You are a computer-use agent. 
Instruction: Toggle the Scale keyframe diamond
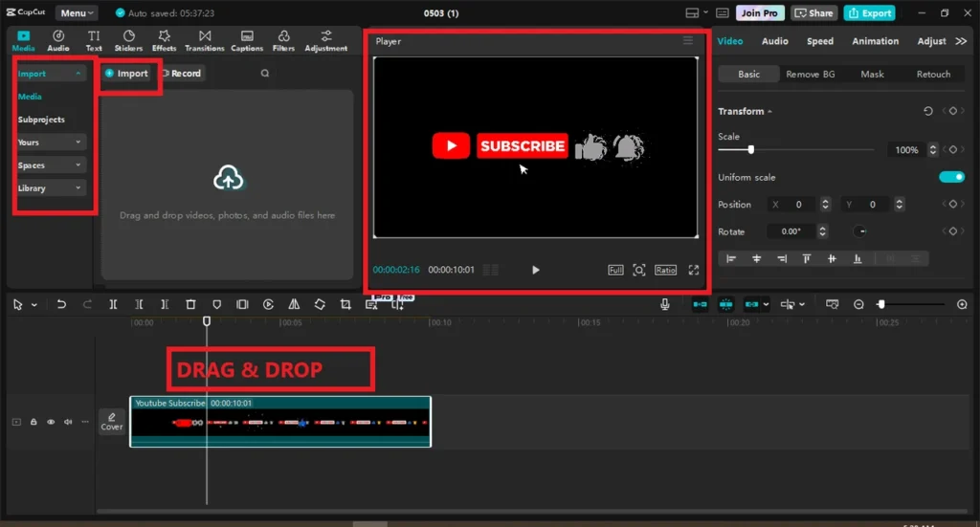tap(952, 150)
